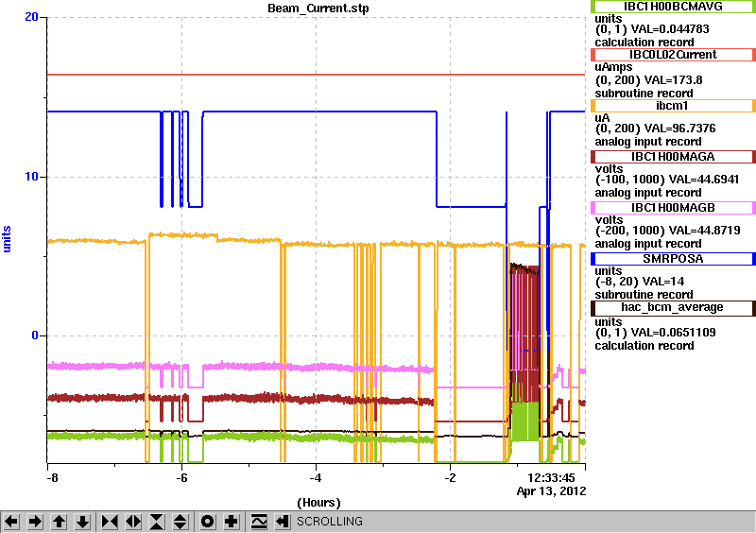The height and width of the screenshot is (533, 756).
Task: Pan the plot left with the left arrow
Action: [11, 522]
